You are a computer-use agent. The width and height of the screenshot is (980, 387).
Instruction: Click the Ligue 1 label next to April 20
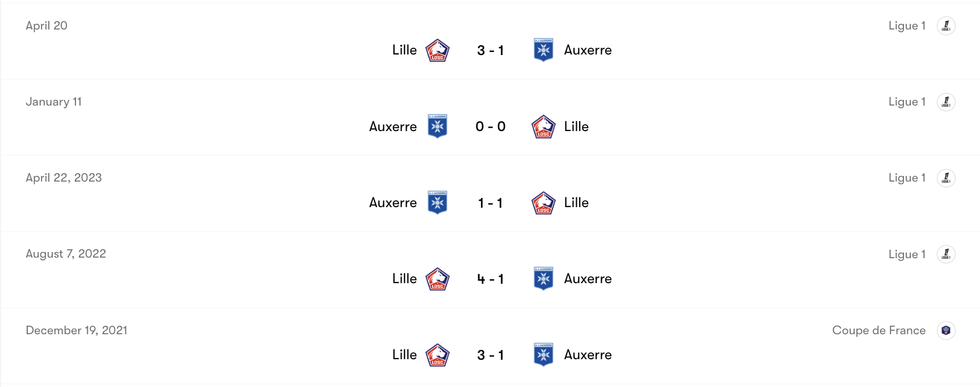pyautogui.click(x=907, y=26)
